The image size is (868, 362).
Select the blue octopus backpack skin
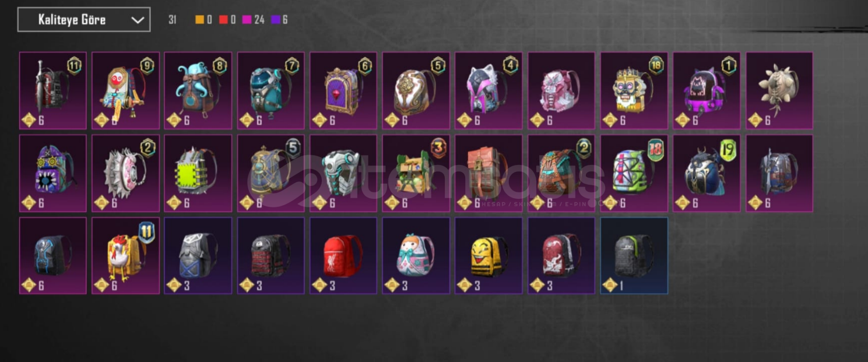(198, 90)
